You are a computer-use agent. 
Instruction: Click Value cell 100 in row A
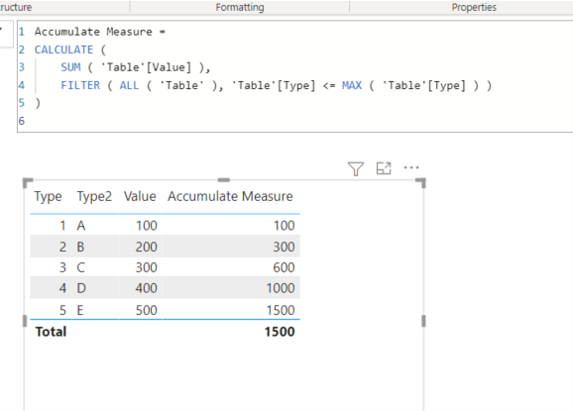[x=147, y=226]
